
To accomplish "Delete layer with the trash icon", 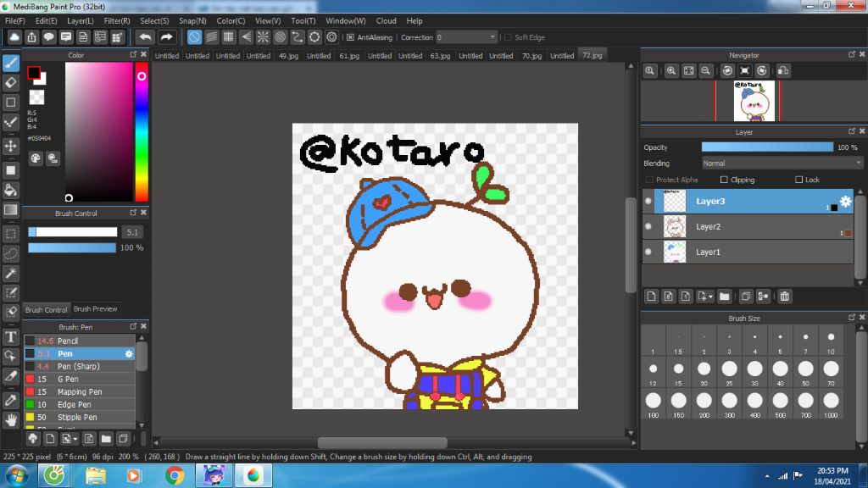I will point(784,297).
